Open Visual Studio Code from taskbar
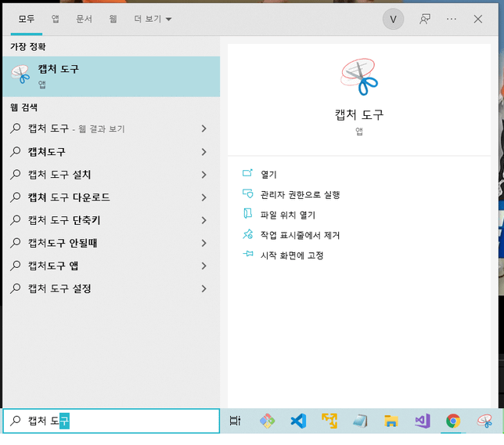The height and width of the screenshot is (445, 504). coord(298,421)
